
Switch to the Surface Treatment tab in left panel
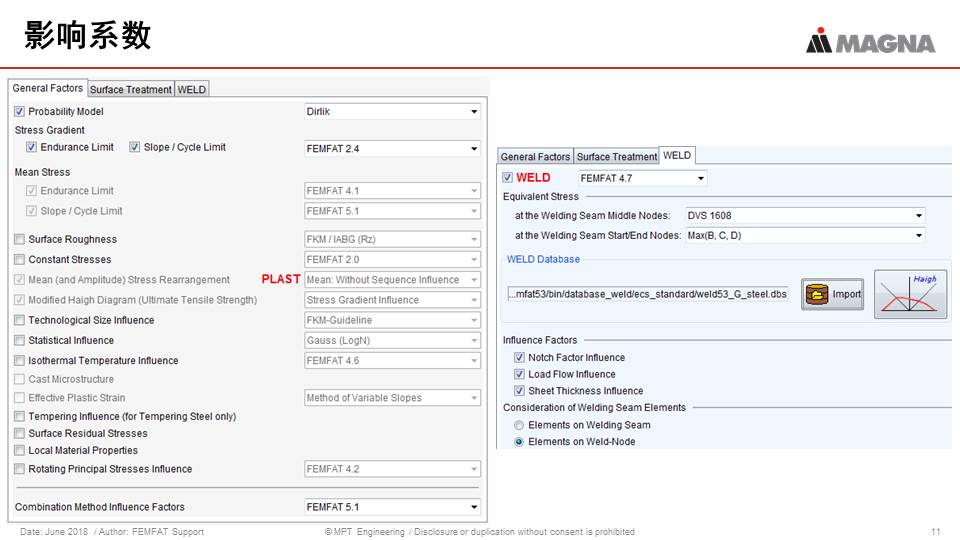click(131, 89)
